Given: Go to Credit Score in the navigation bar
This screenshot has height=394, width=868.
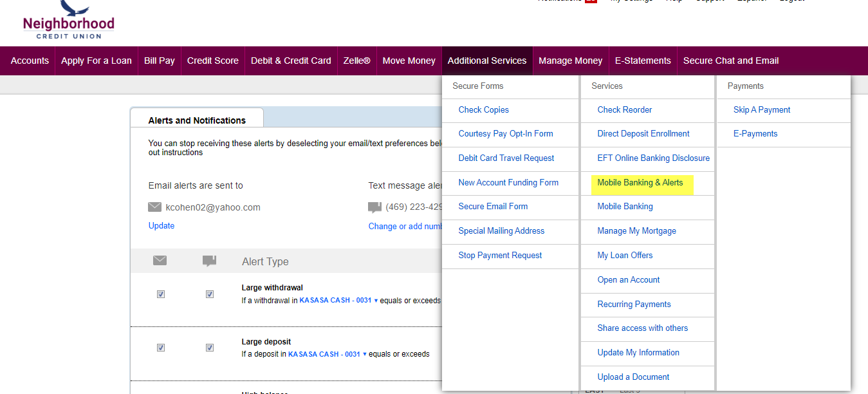Looking at the screenshot, I should (213, 61).
